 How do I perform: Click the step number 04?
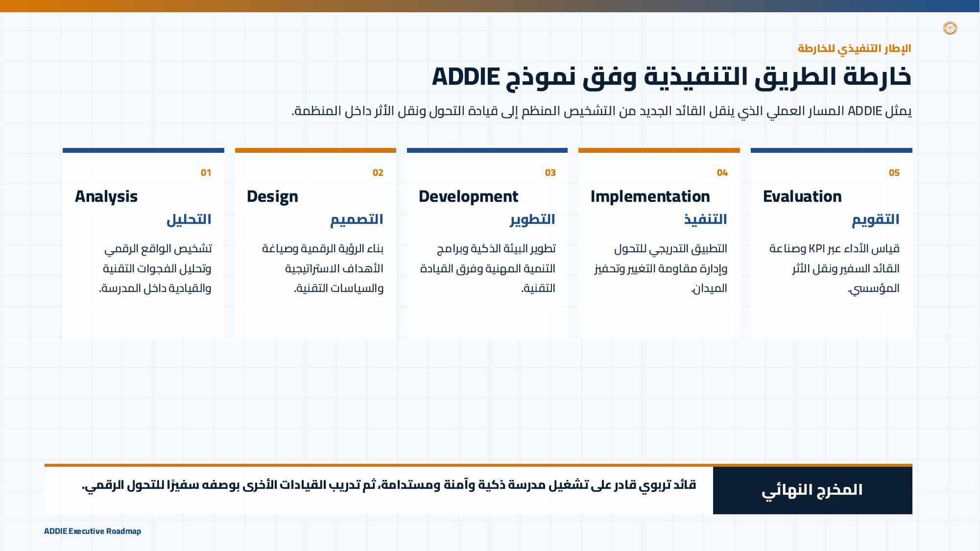tap(722, 173)
